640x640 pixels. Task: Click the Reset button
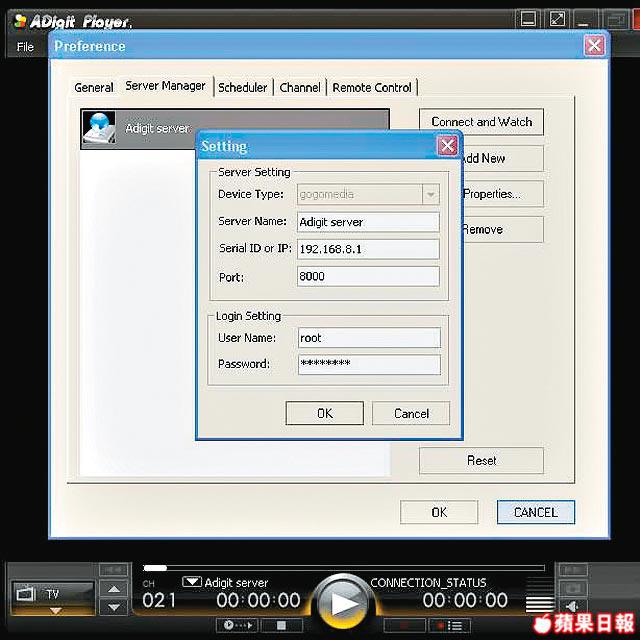point(482,460)
